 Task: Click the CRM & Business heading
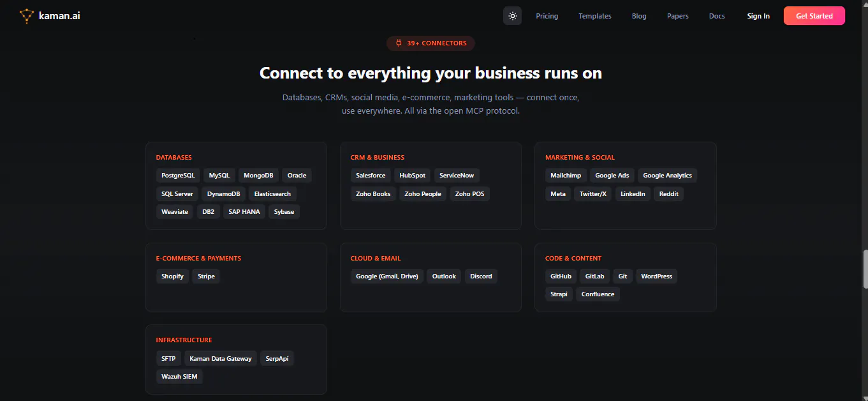coord(378,158)
